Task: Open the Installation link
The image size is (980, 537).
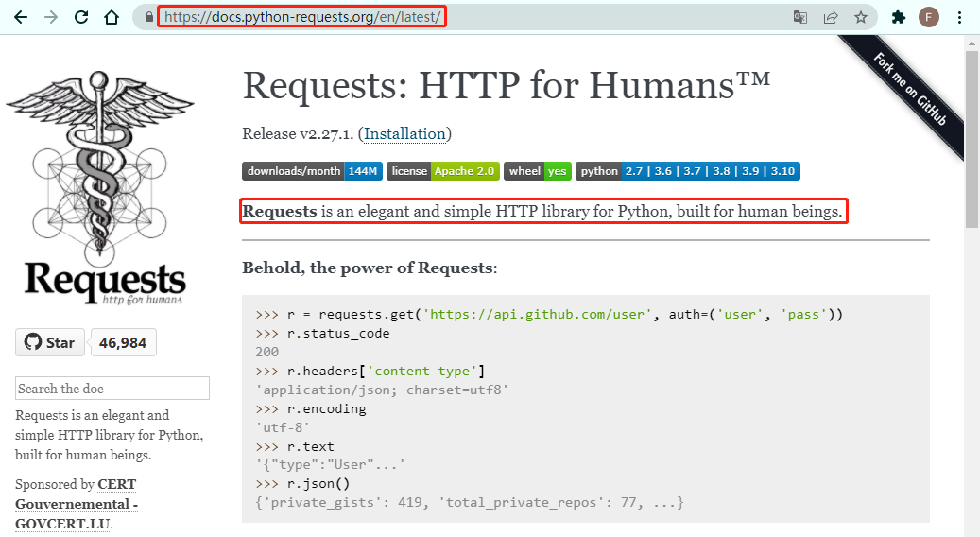Action: click(404, 133)
